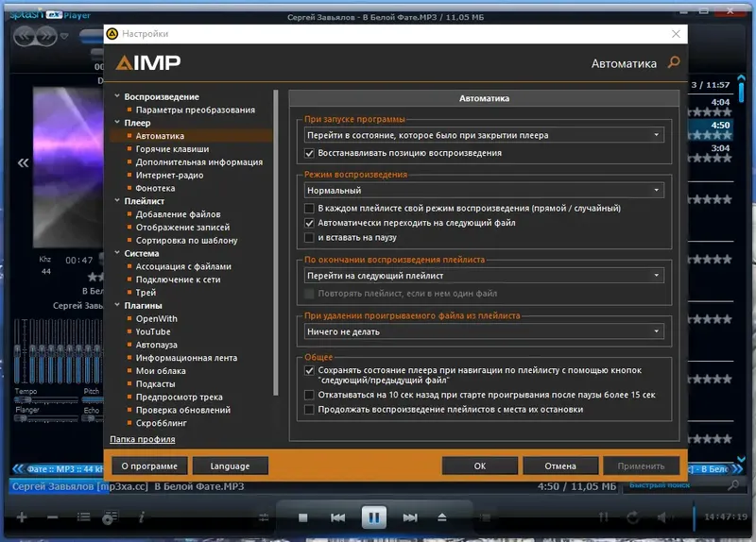Screen dimensions: 756x542
Task: Select the 'Автопауза' plugin tree item
Action: click(x=156, y=345)
